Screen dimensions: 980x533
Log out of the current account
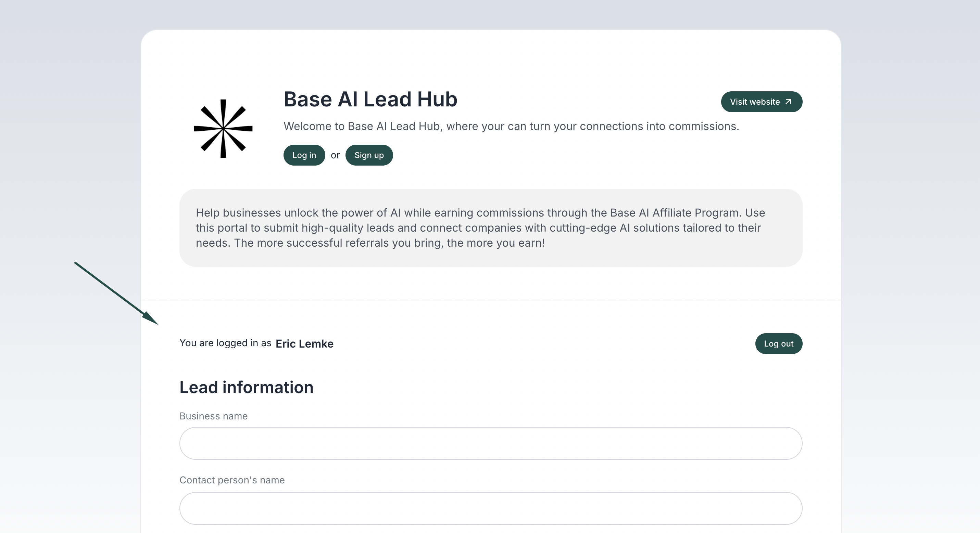pos(778,344)
